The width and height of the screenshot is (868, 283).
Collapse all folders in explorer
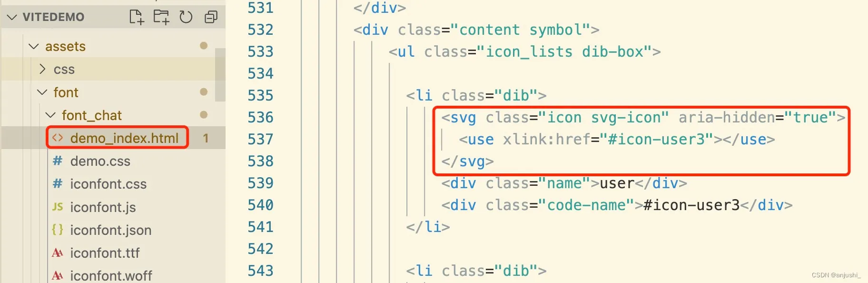tap(211, 17)
